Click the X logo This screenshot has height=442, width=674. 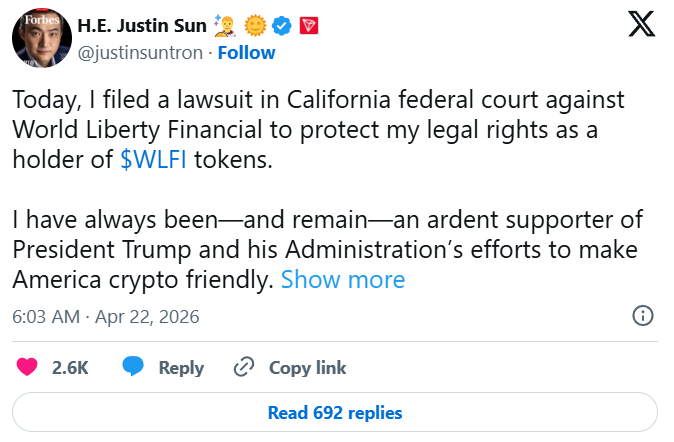(641, 26)
